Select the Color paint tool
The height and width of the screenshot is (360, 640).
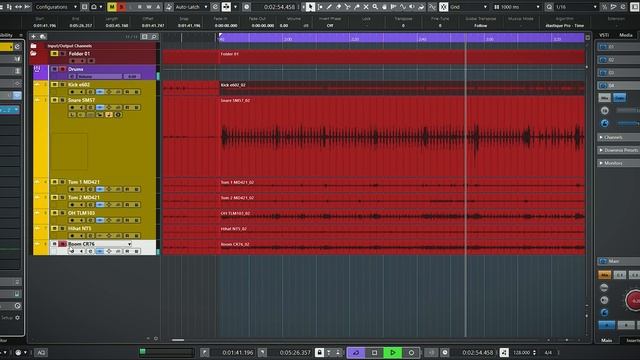coord(421,7)
